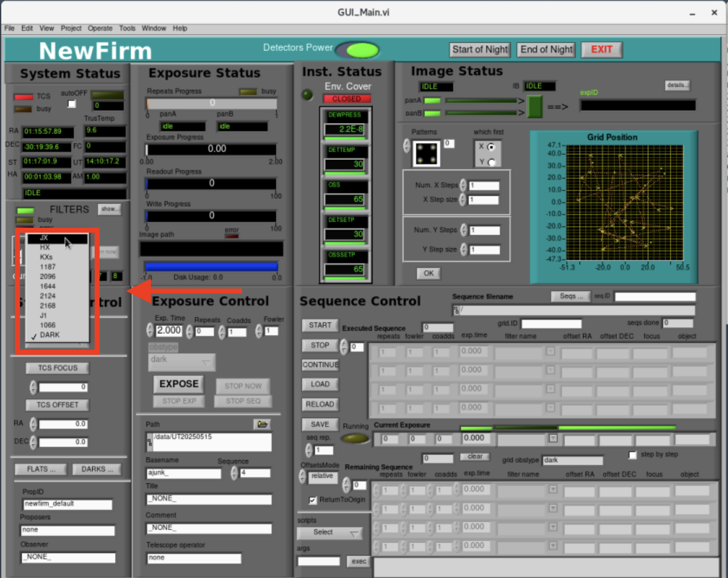Click the blue Disk Usage bar
This screenshot has height=578, width=728.
pyautogui.click(x=211, y=267)
